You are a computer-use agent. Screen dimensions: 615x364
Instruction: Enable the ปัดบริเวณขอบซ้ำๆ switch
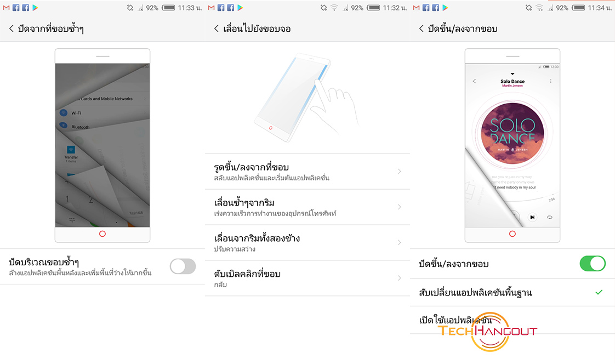coord(183,266)
